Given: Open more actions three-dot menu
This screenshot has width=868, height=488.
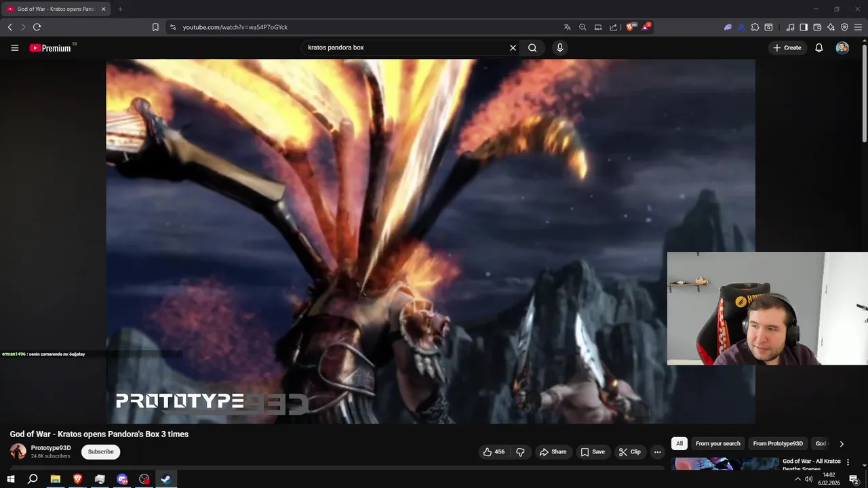Looking at the screenshot, I should (657, 452).
